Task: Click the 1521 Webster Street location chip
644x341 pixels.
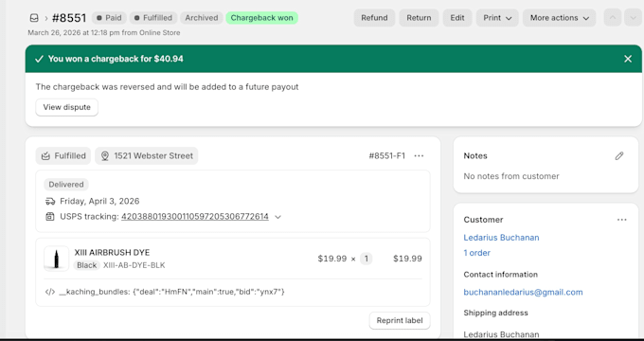Action: (x=147, y=156)
